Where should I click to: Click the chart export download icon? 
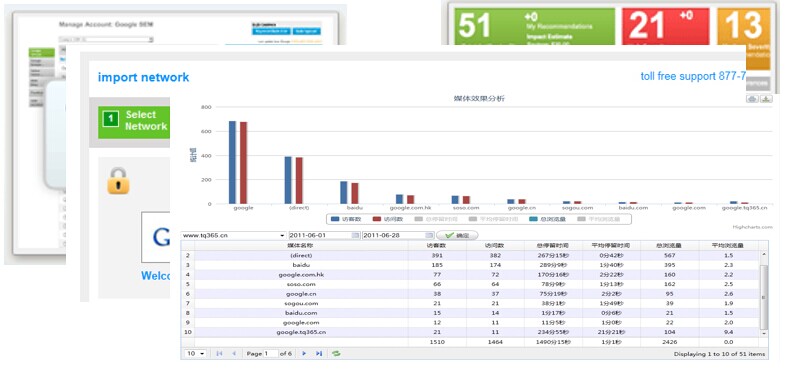[766, 99]
